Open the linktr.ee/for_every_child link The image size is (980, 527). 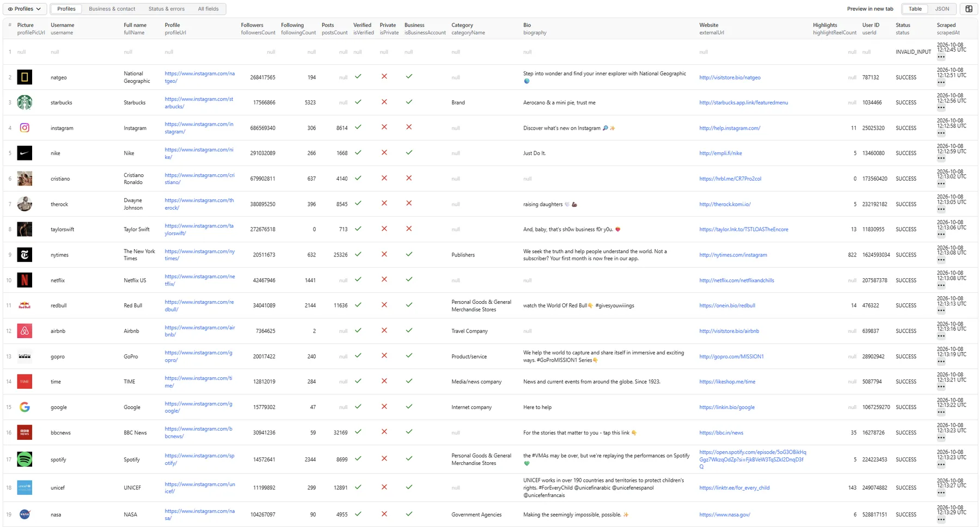pyautogui.click(x=734, y=488)
